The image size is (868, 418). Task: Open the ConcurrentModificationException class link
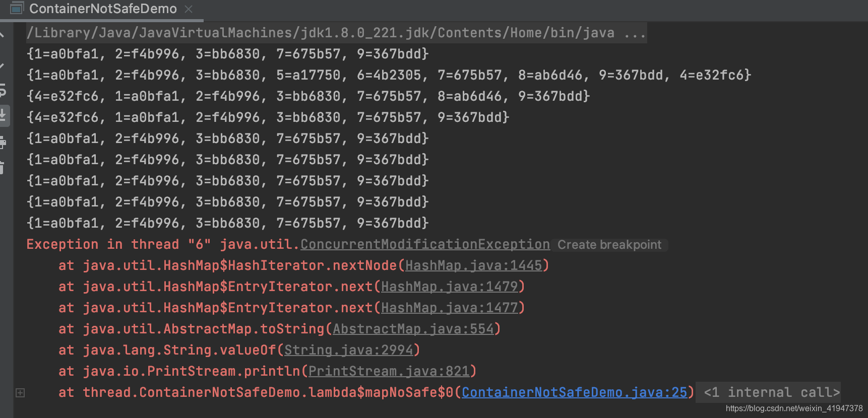[x=425, y=244]
